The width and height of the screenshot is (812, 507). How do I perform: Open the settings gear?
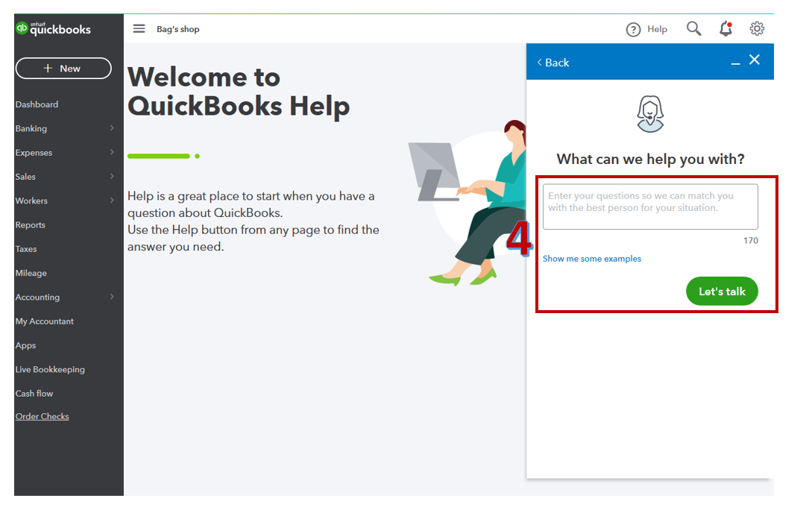[757, 28]
